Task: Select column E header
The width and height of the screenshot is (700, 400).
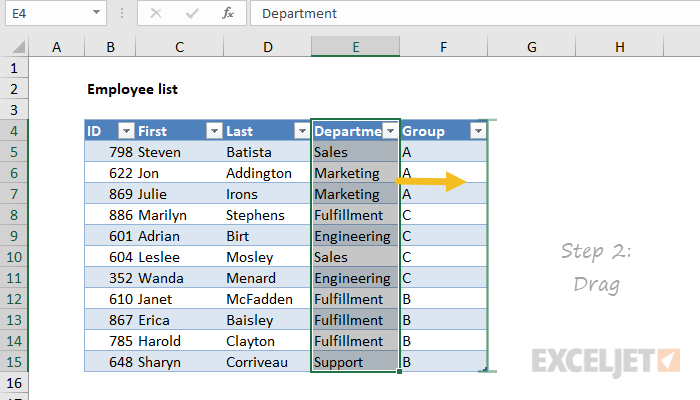Action: pos(355,47)
